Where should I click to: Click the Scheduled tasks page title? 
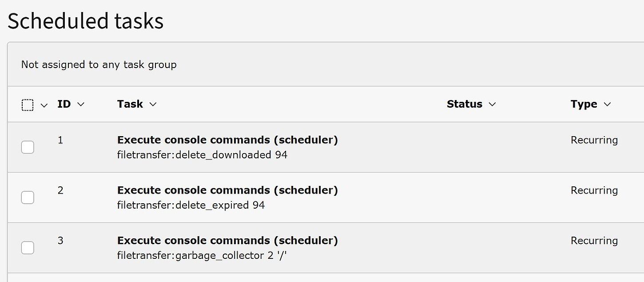(x=86, y=20)
